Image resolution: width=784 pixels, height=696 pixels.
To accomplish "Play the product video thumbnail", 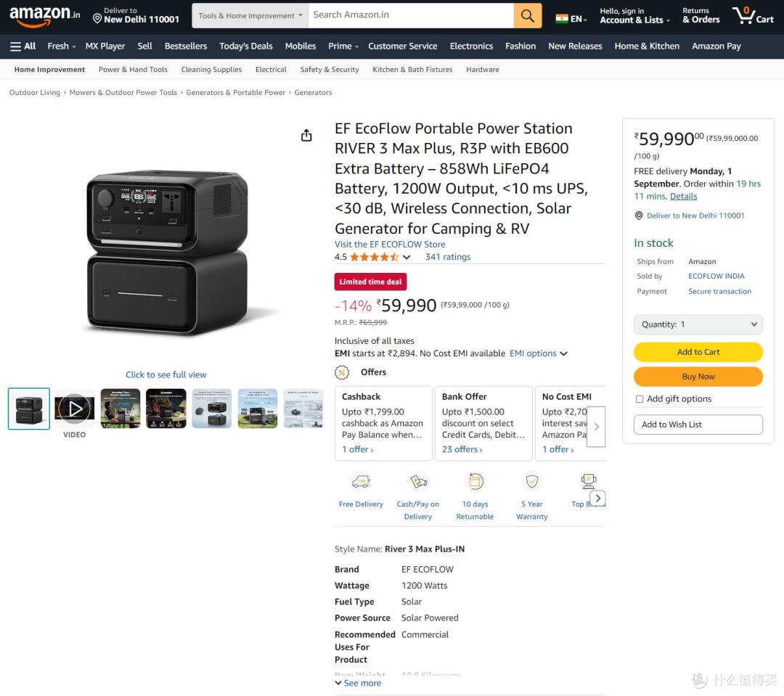I will (75, 409).
